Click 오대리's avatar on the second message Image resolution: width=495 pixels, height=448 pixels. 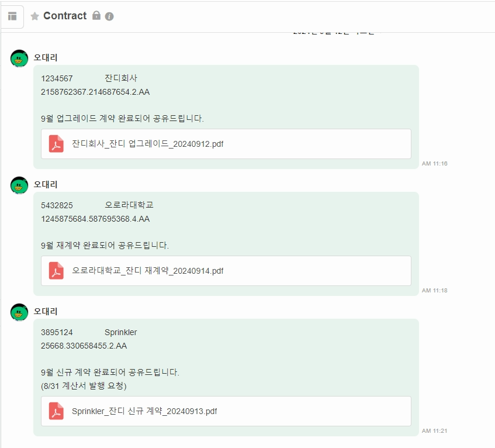point(18,185)
